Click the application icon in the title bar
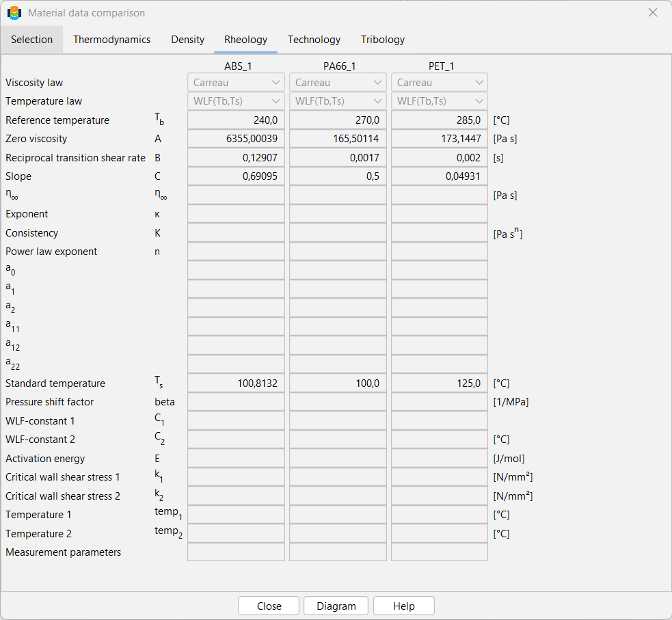Screen dimensions: 672x620 click(14, 13)
